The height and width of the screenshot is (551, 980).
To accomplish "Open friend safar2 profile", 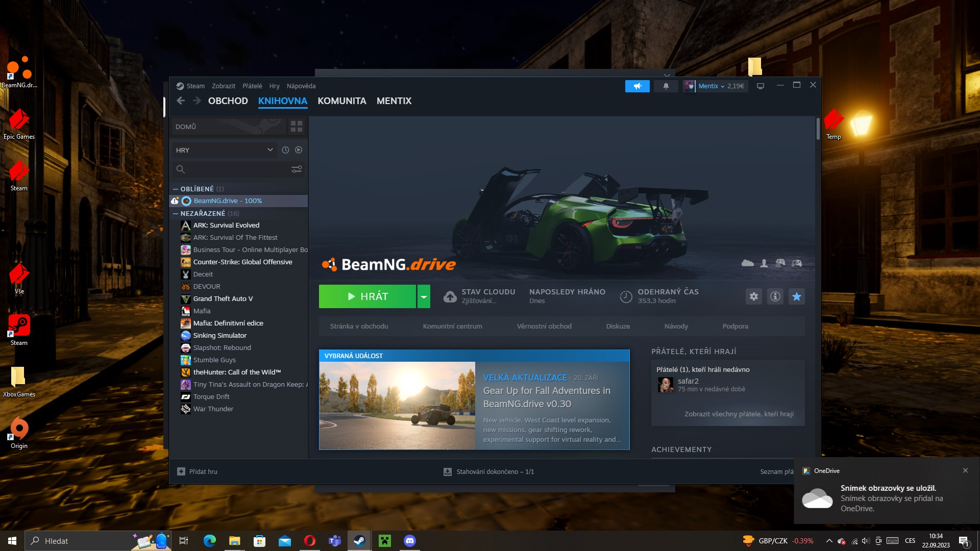I will pyautogui.click(x=688, y=381).
